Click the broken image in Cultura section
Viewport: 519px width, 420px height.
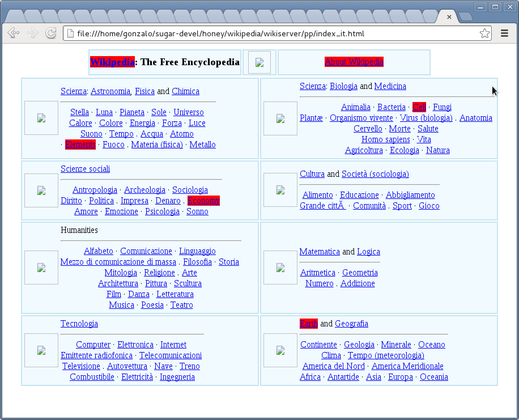pos(280,190)
